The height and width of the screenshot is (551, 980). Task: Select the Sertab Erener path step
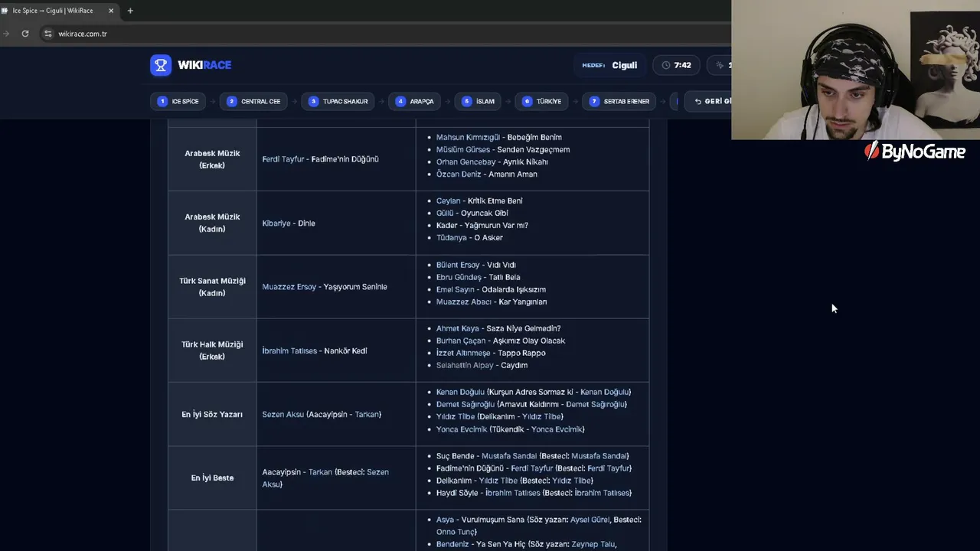pyautogui.click(x=620, y=101)
